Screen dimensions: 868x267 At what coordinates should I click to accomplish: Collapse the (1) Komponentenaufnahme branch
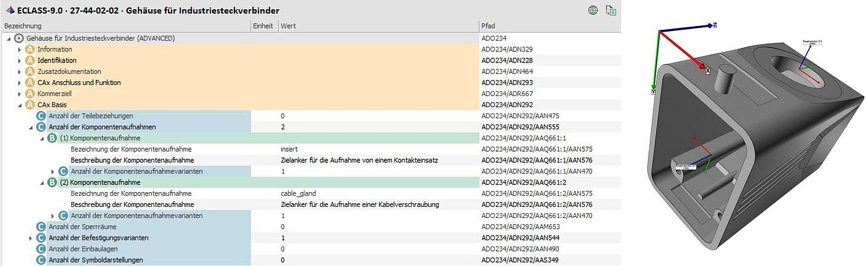pyautogui.click(x=42, y=139)
